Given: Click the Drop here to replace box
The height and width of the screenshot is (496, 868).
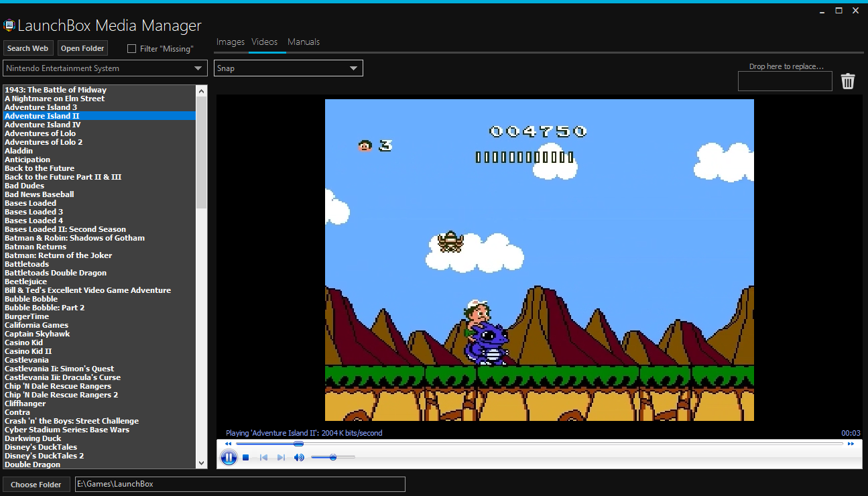Looking at the screenshot, I should [x=785, y=81].
